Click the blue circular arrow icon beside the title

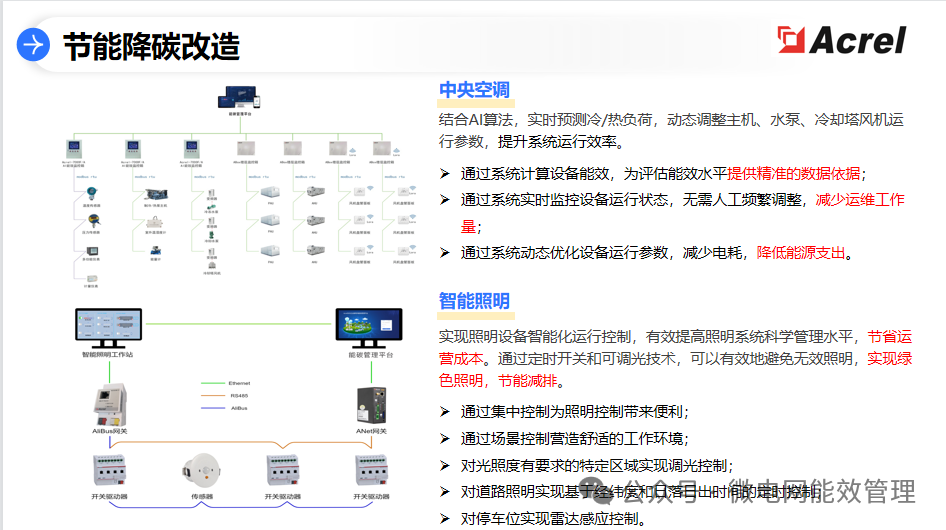33,45
